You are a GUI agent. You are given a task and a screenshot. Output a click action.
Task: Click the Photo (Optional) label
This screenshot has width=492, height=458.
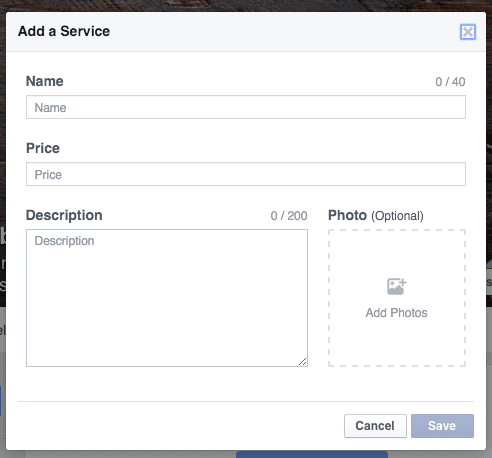(x=376, y=216)
